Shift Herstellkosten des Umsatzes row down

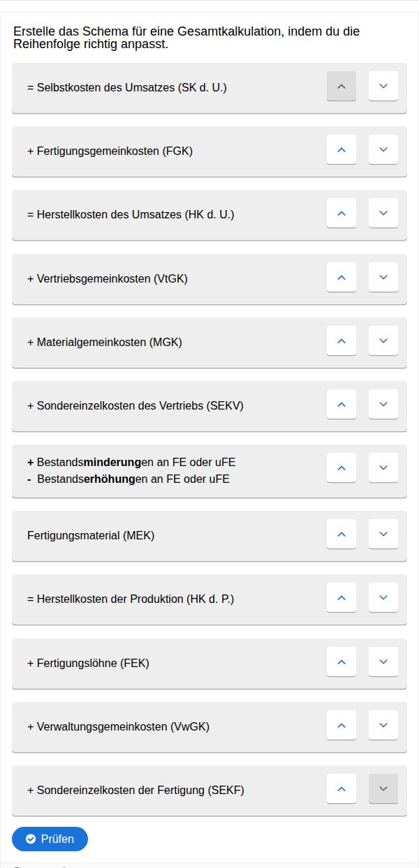pyautogui.click(x=383, y=214)
